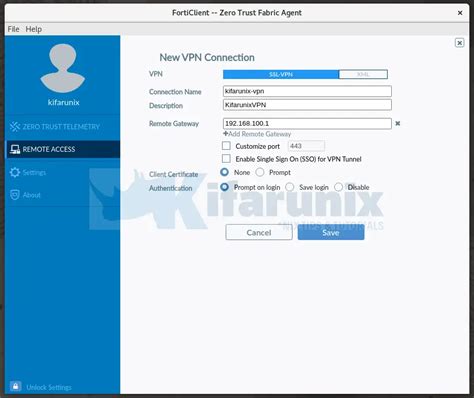Click the Settings gear icon
Viewport: 474px width, 398px height.
point(15,172)
